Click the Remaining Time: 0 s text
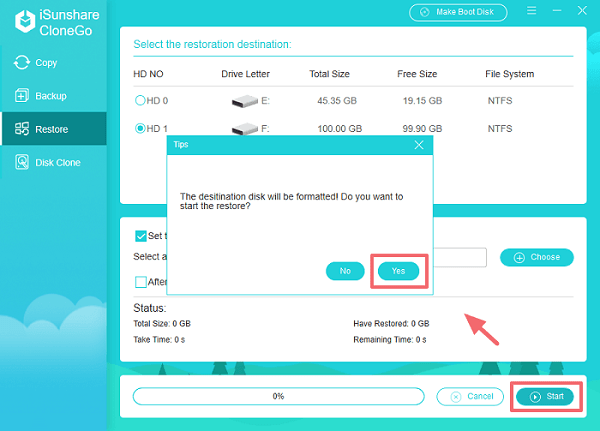This screenshot has height=431, width=600. point(390,340)
